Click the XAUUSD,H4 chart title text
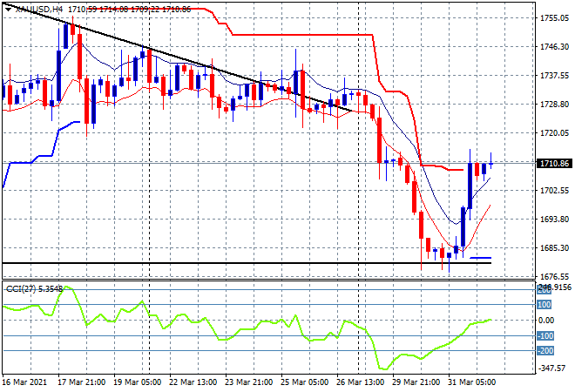575x392 pixels. click(x=38, y=10)
